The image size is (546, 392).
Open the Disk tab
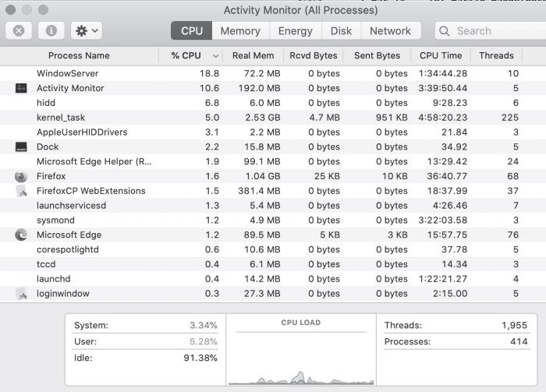tap(341, 31)
